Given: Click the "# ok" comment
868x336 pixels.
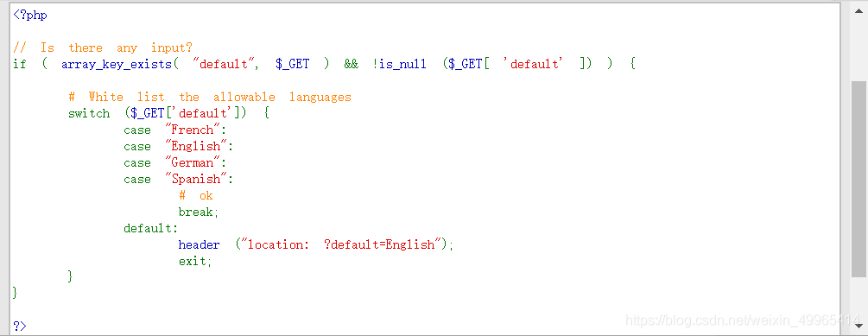Looking at the screenshot, I should click(x=196, y=196).
